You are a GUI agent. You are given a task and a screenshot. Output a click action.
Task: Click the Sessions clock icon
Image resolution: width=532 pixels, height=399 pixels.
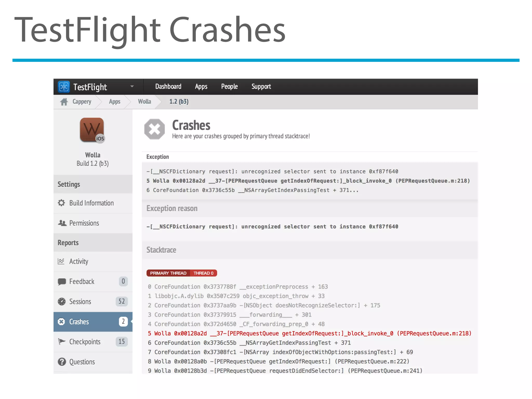pyautogui.click(x=62, y=302)
